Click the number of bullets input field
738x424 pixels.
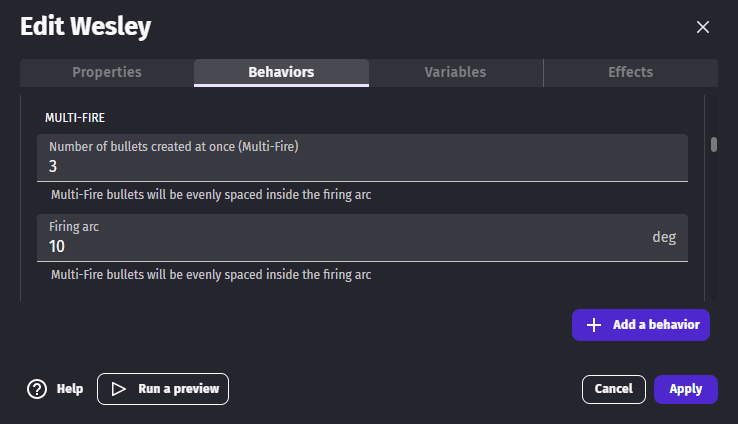point(362,166)
